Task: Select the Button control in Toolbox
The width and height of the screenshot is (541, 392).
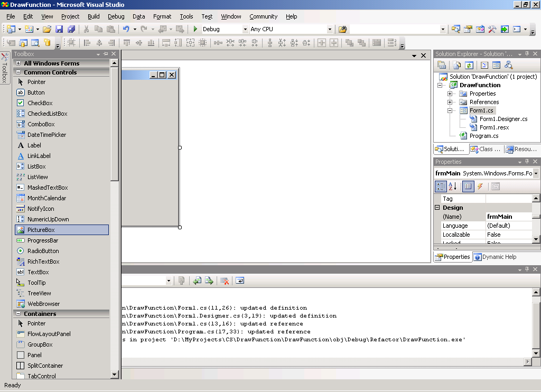Action: coord(62,92)
